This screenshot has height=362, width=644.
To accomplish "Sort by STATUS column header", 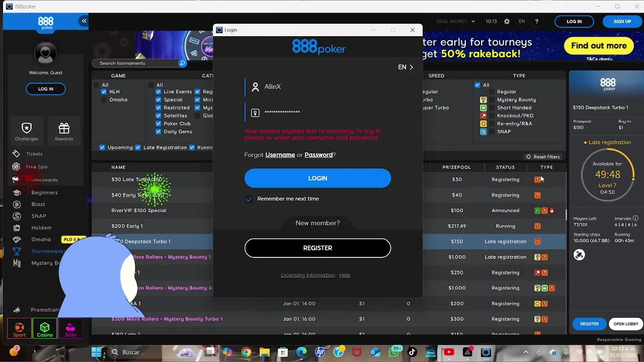I will [505, 167].
